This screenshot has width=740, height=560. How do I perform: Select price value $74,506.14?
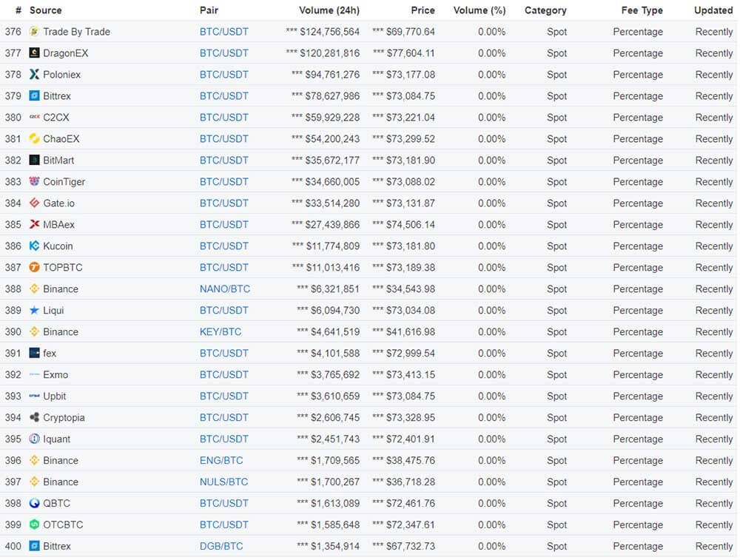point(411,225)
